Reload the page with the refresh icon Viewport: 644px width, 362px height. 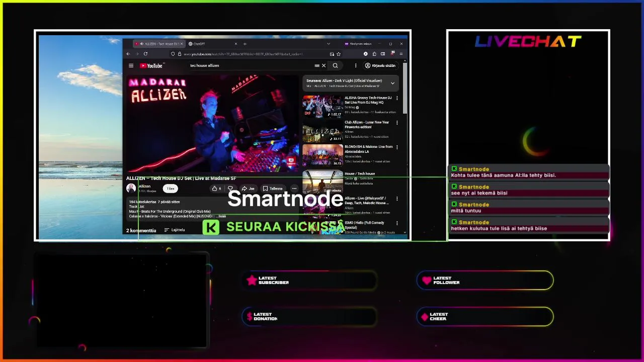point(145,54)
